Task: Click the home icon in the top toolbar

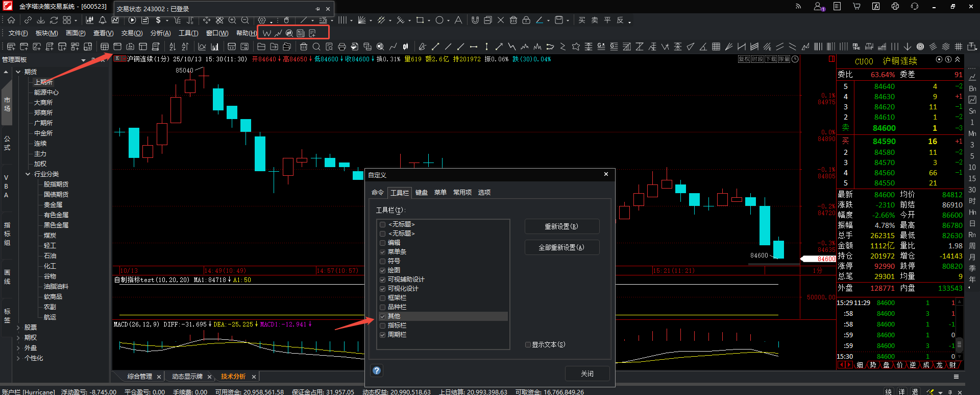Action: coord(11,20)
